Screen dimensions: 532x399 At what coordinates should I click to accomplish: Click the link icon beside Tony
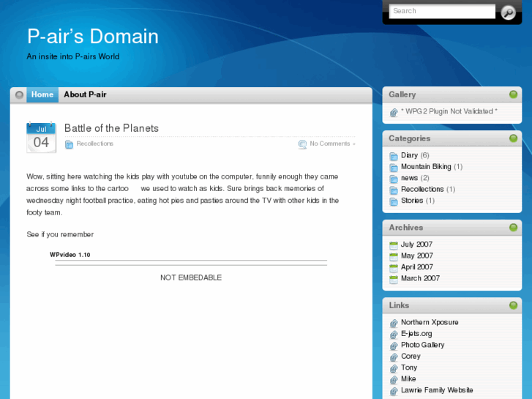coord(394,368)
